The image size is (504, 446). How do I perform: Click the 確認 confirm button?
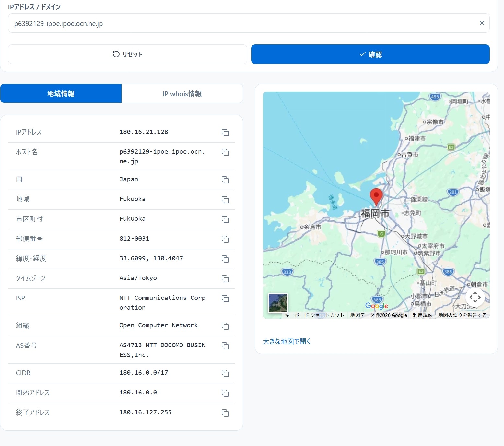[370, 54]
